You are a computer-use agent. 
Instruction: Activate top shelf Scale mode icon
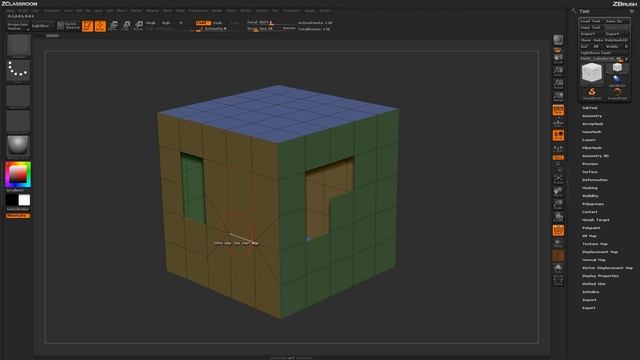pos(126,26)
